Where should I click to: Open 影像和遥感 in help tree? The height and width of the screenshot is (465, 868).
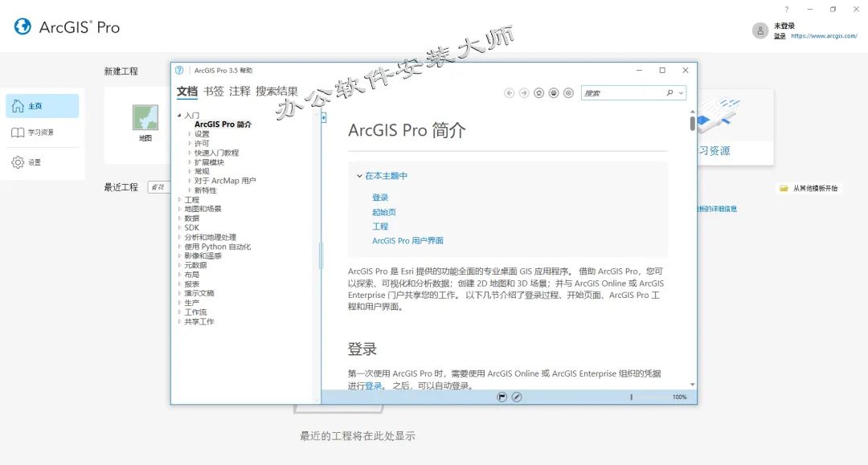point(203,256)
